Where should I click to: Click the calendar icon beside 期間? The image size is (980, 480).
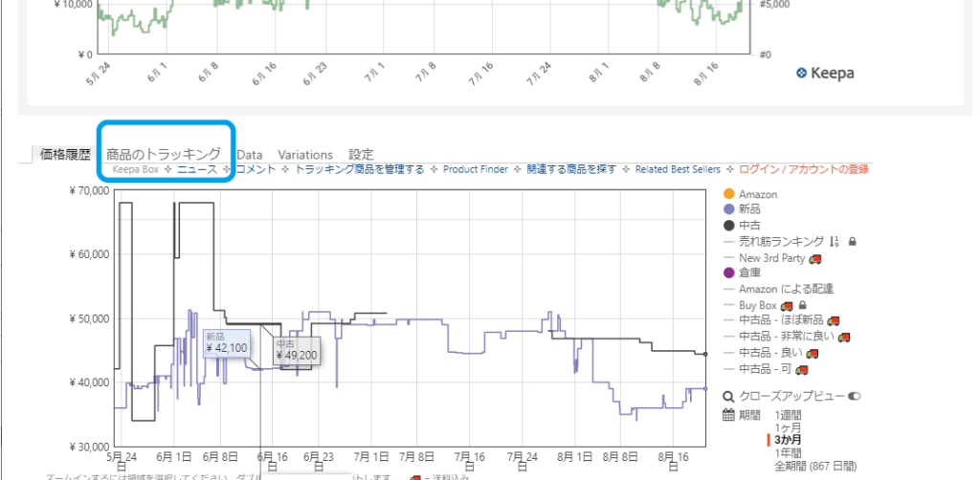(728, 415)
